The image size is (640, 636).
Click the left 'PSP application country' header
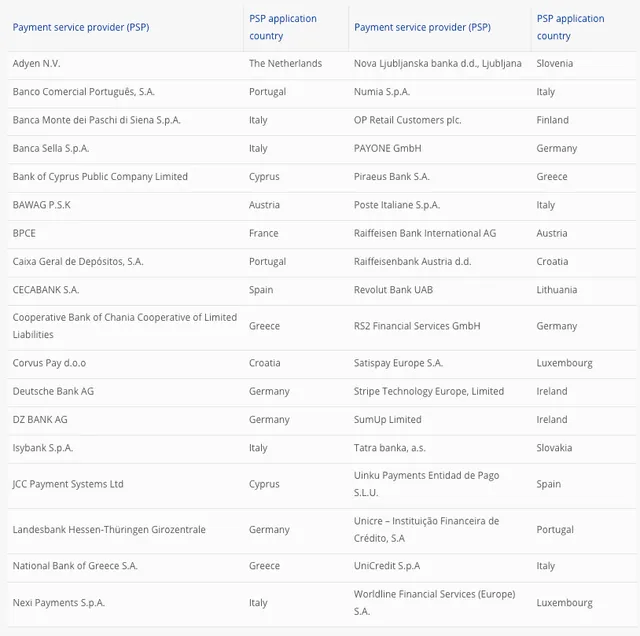pos(283,27)
